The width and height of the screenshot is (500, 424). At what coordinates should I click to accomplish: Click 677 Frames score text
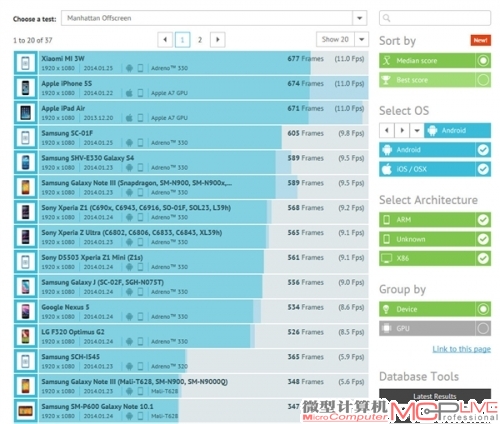click(x=305, y=59)
